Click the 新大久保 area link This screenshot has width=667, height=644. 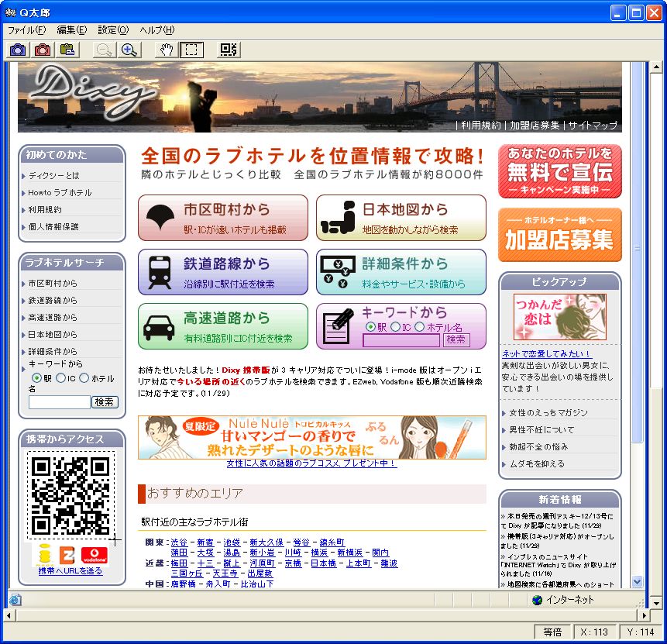[266, 542]
